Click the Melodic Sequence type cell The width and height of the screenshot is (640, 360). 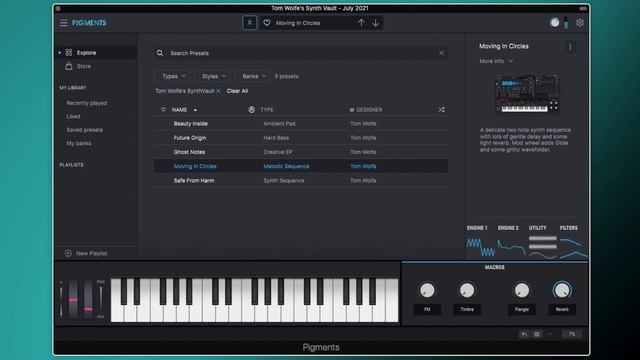286,166
